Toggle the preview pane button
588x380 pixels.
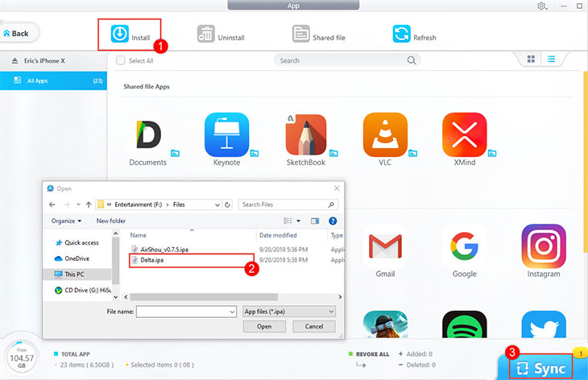tap(315, 221)
